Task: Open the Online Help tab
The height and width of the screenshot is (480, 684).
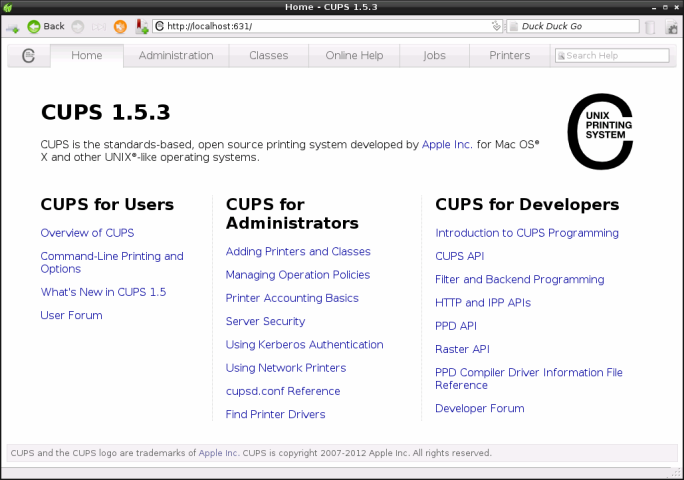Action: click(x=354, y=55)
